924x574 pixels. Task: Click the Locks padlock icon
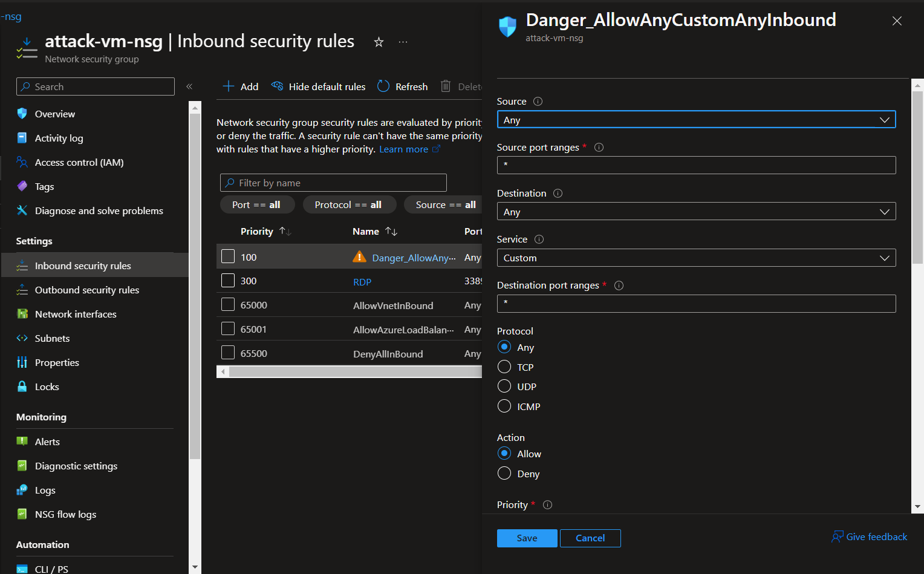22,386
